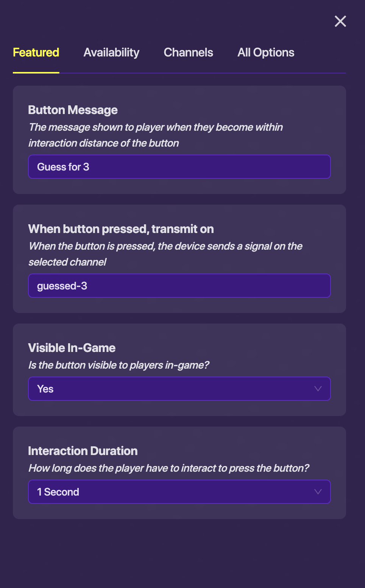The image size is (365, 588).
Task: Click the transmit channel description text
Action: (165, 254)
